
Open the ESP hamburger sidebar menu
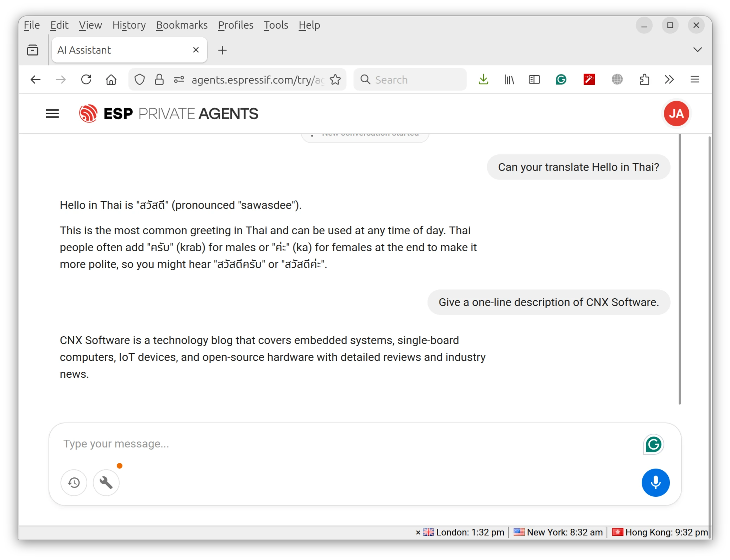point(52,114)
